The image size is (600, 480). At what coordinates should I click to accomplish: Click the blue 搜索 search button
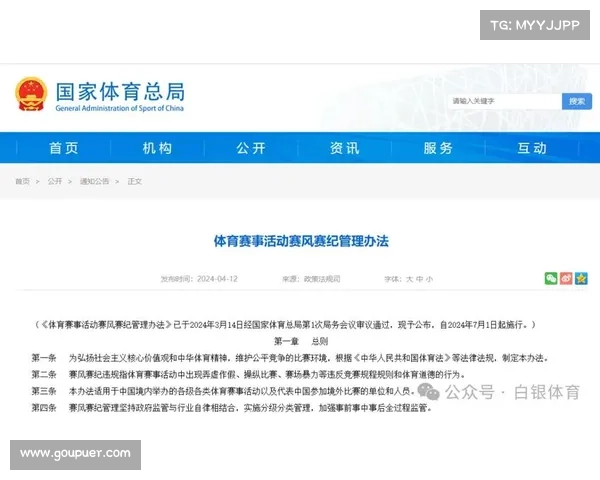pos(577,101)
